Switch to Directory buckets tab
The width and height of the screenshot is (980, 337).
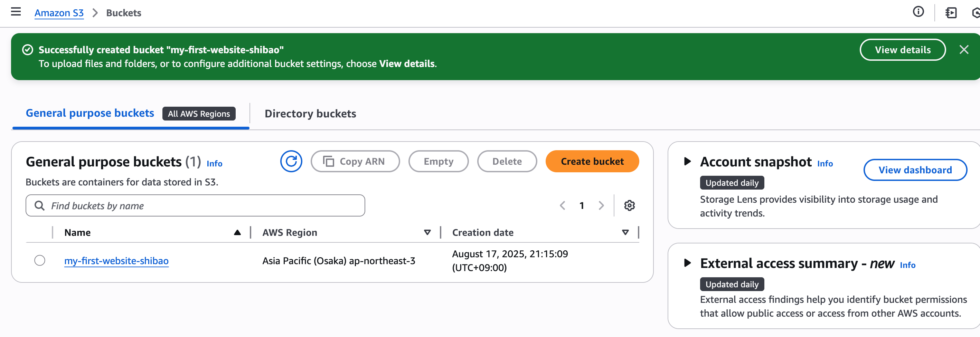[x=310, y=114]
